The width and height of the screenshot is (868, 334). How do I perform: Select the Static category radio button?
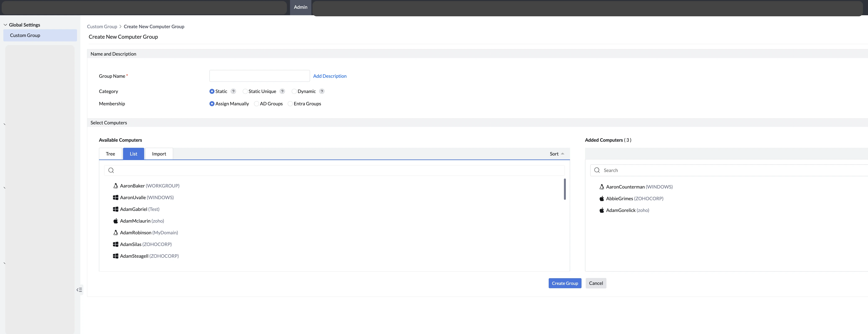[x=212, y=91]
